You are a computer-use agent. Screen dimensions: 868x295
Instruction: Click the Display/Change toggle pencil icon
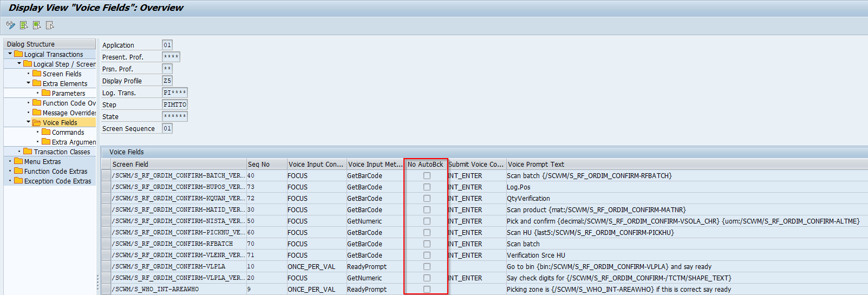[10, 25]
